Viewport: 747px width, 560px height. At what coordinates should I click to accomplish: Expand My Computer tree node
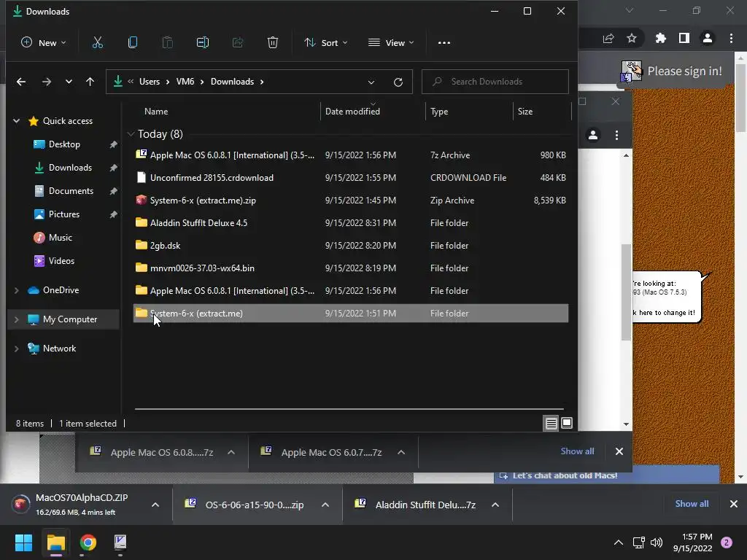(16, 319)
